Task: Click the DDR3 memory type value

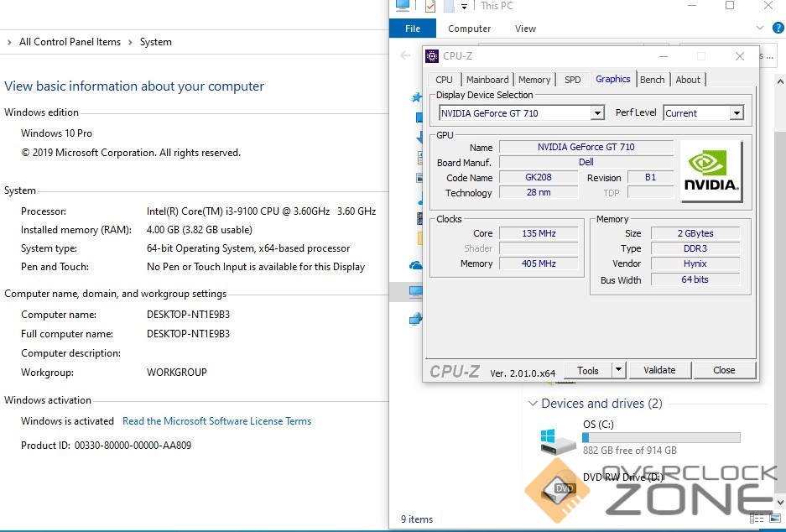Action: point(695,248)
